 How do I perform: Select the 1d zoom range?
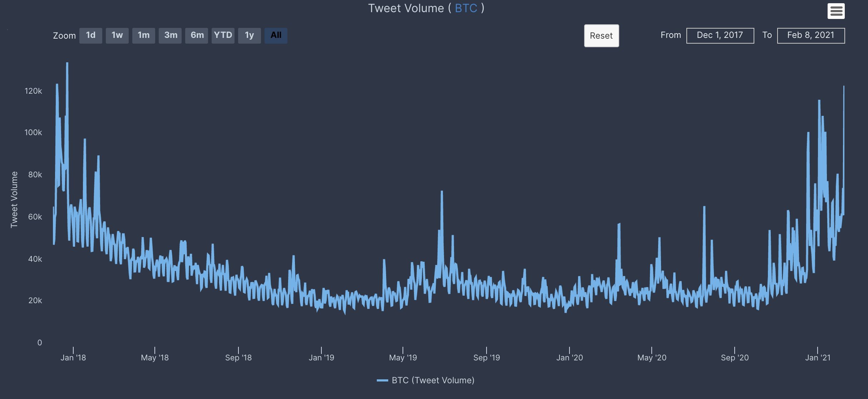[91, 35]
